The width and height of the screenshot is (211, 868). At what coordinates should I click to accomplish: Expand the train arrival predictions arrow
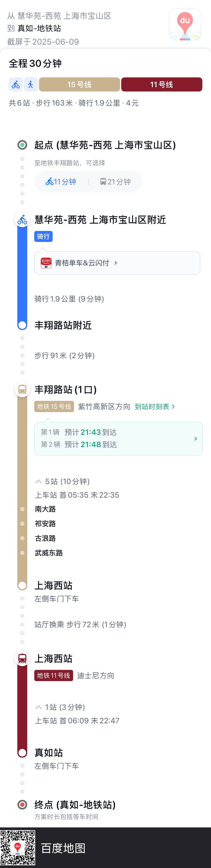(x=196, y=439)
